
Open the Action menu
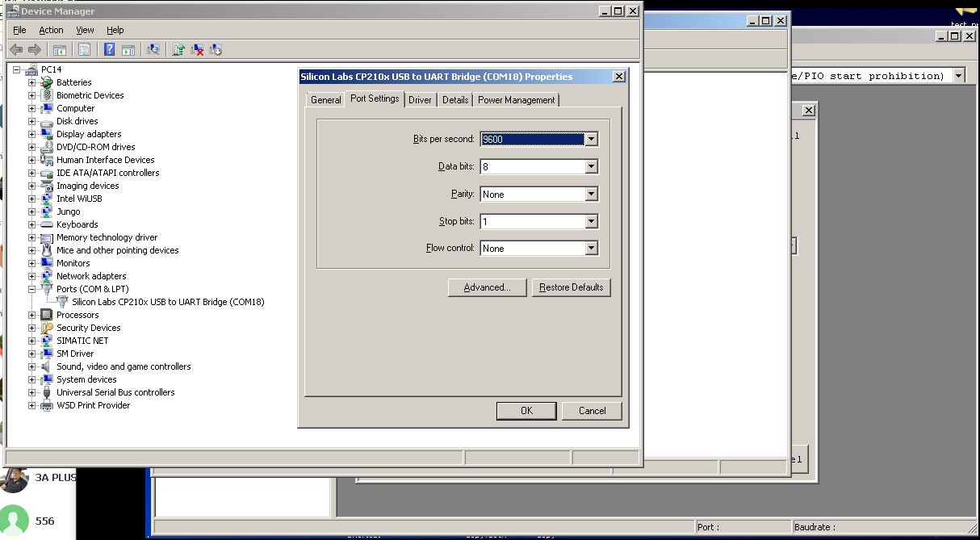tap(51, 30)
